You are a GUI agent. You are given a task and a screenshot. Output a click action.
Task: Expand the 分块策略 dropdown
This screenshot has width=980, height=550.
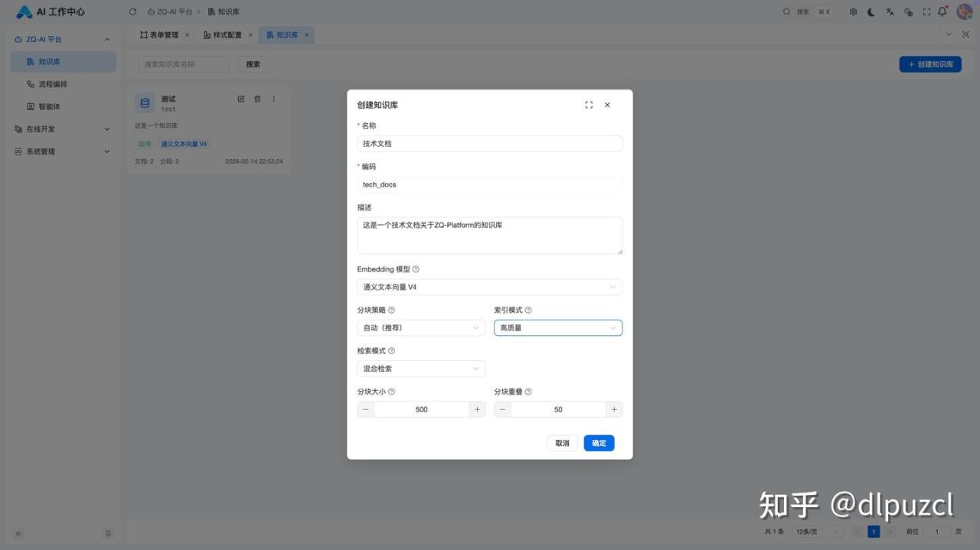click(x=421, y=327)
